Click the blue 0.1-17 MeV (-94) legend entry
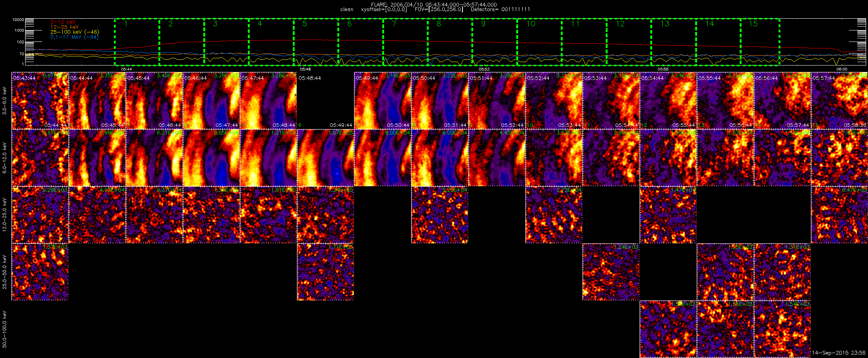The width and height of the screenshot is (868, 358). point(74,37)
